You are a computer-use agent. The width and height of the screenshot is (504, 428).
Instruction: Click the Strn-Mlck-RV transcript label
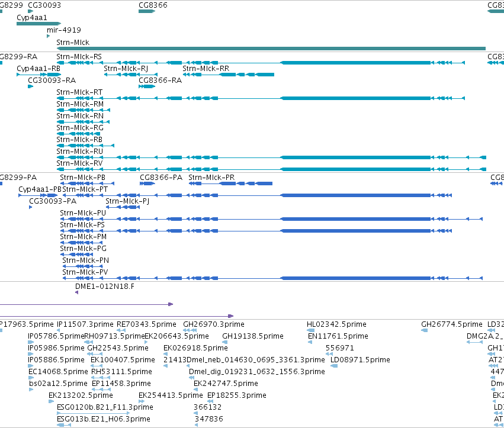[x=79, y=163]
